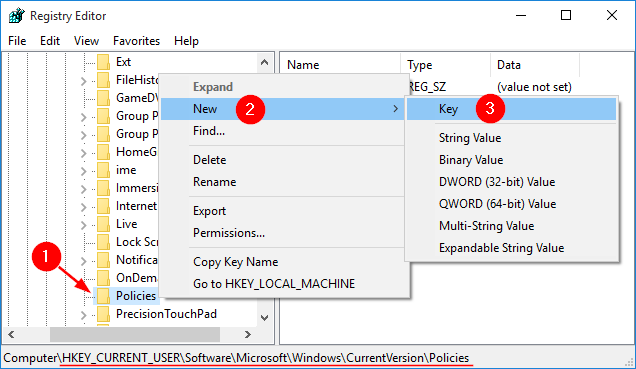Click the Type column header
This screenshot has height=369, width=636.
click(445, 65)
